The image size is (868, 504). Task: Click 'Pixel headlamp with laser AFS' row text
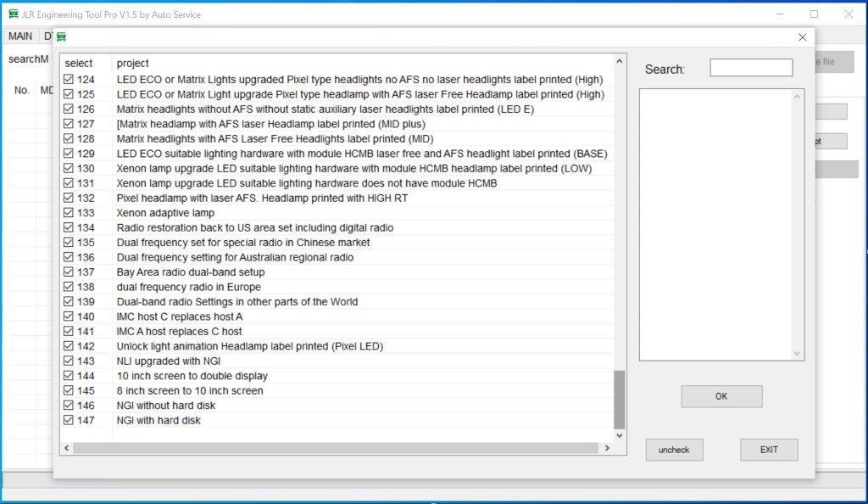point(262,199)
